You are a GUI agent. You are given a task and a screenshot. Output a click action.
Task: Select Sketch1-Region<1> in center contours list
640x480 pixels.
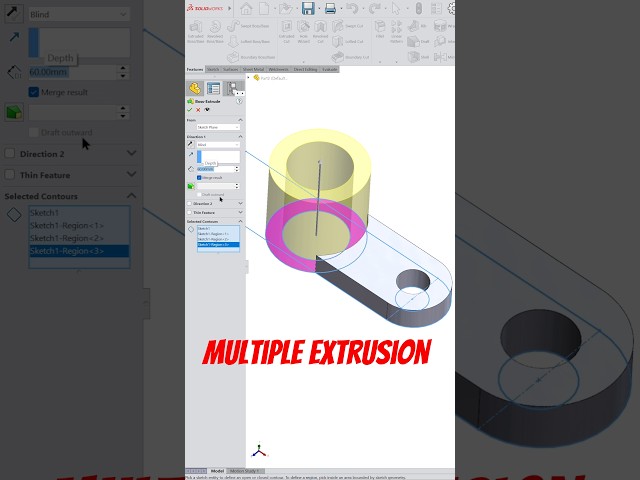tap(218, 234)
